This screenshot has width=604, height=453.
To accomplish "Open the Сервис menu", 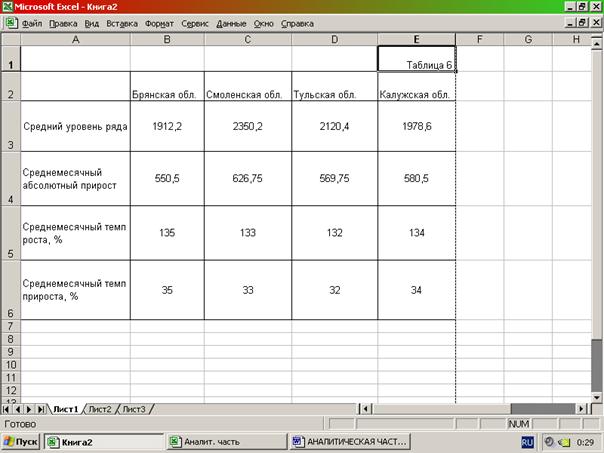I will 195,21.
